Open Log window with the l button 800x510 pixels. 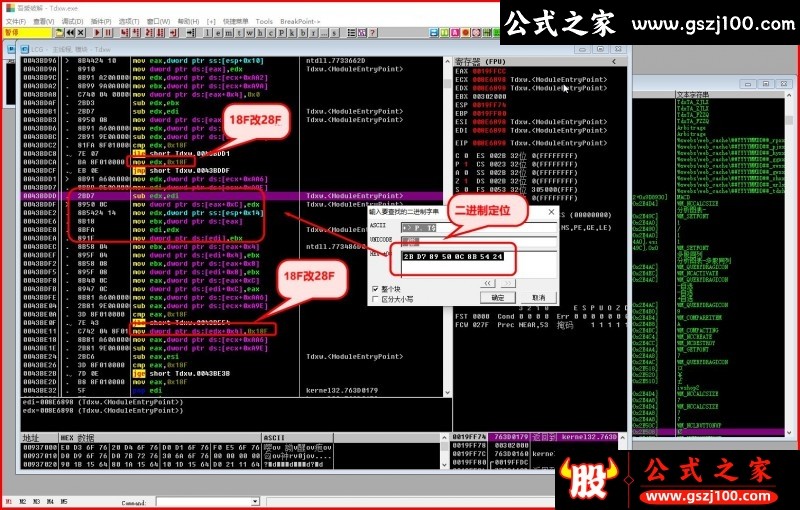207,33
